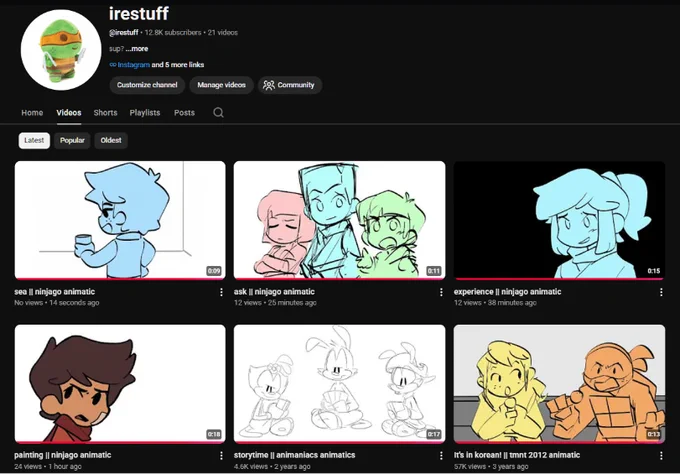
Task: Open options menu for it's in korean video
Action: pyautogui.click(x=661, y=456)
